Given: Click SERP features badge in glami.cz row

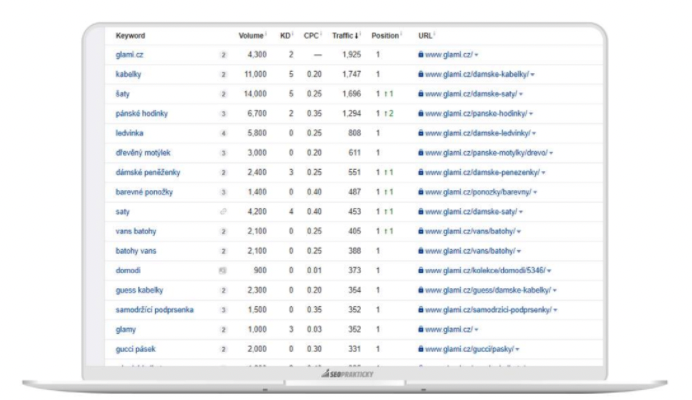Looking at the screenshot, I should 223,55.
